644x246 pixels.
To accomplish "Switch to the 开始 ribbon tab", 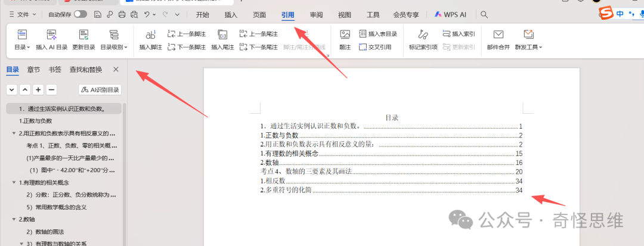I will tap(203, 15).
